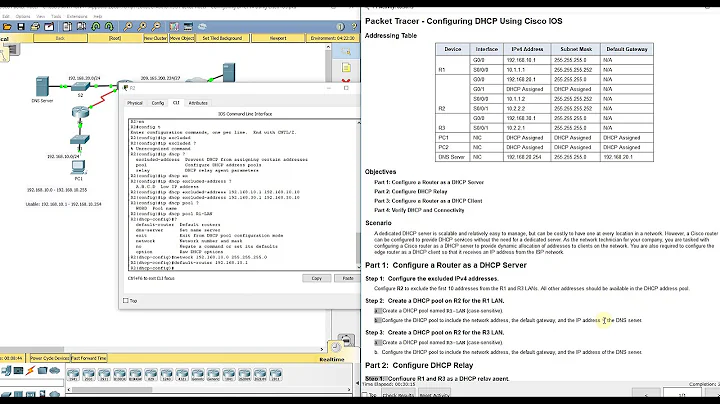Open the Options menu

(x=22, y=17)
